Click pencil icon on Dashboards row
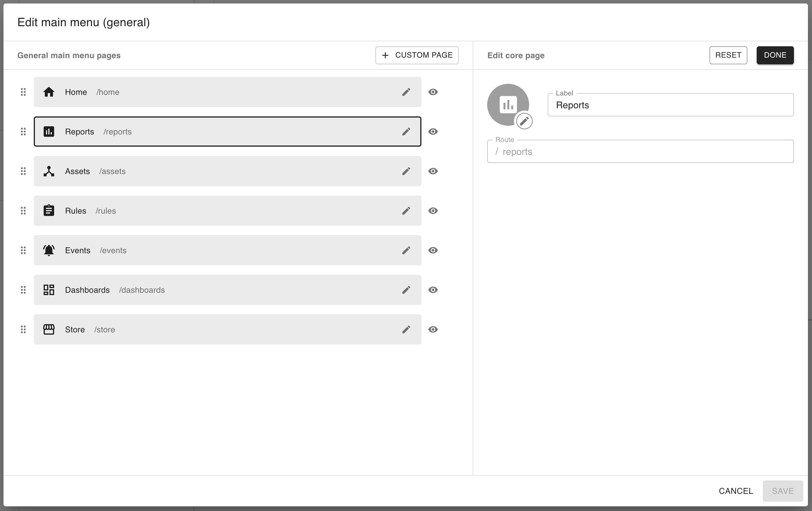This screenshot has height=511, width=812. tap(406, 290)
